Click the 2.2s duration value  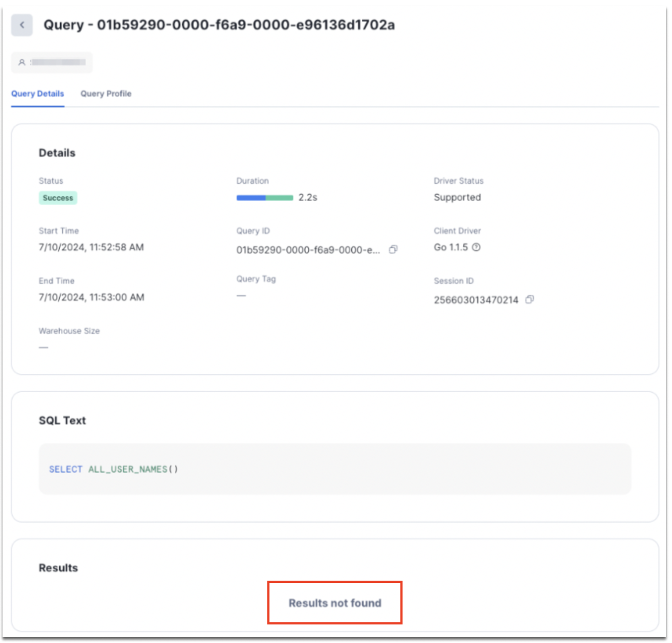pyautogui.click(x=308, y=197)
